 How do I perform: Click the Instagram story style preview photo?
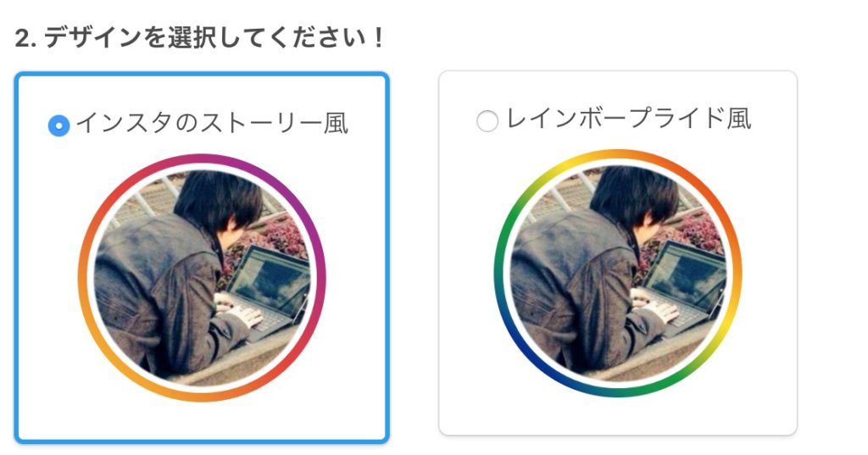[x=202, y=278]
